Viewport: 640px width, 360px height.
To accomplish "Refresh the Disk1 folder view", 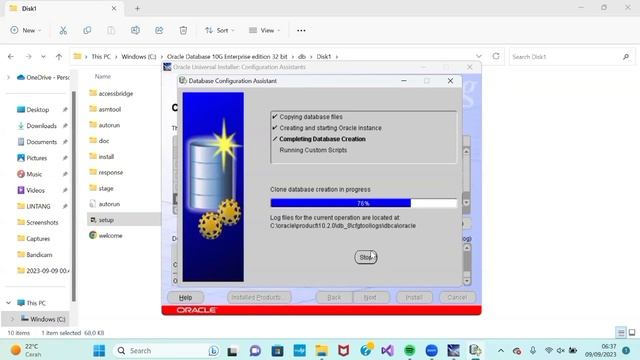I will click(496, 56).
